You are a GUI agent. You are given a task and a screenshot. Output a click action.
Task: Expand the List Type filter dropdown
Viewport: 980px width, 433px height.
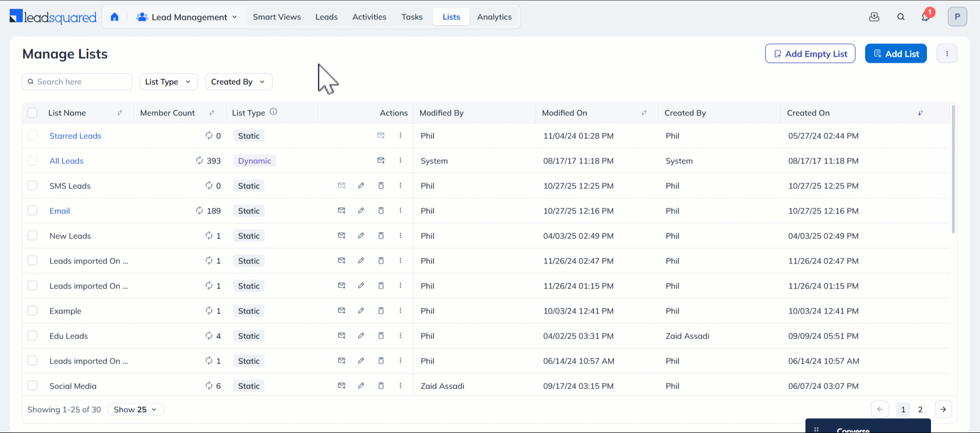[x=168, y=82]
